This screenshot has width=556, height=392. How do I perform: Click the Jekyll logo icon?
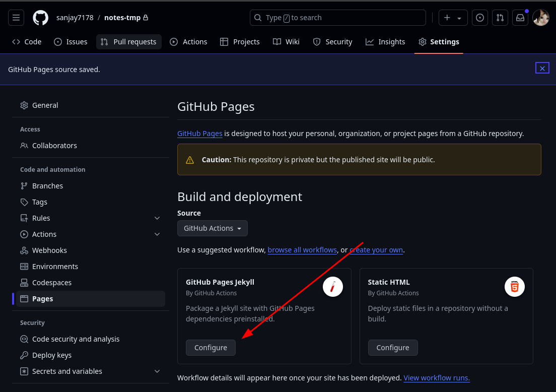[x=332, y=287]
